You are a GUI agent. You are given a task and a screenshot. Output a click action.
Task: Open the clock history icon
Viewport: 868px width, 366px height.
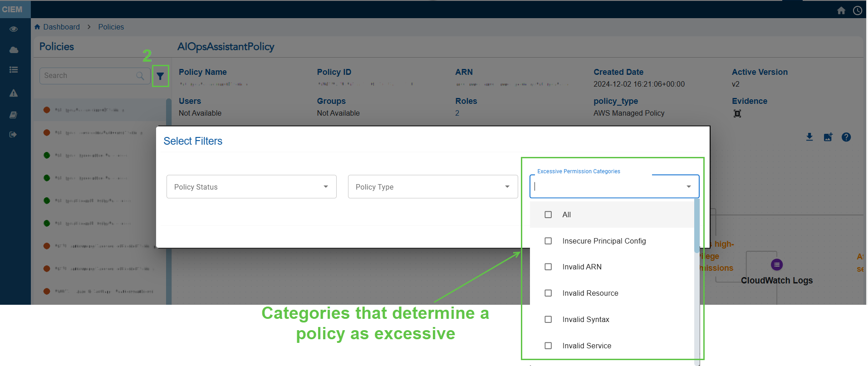point(857,10)
